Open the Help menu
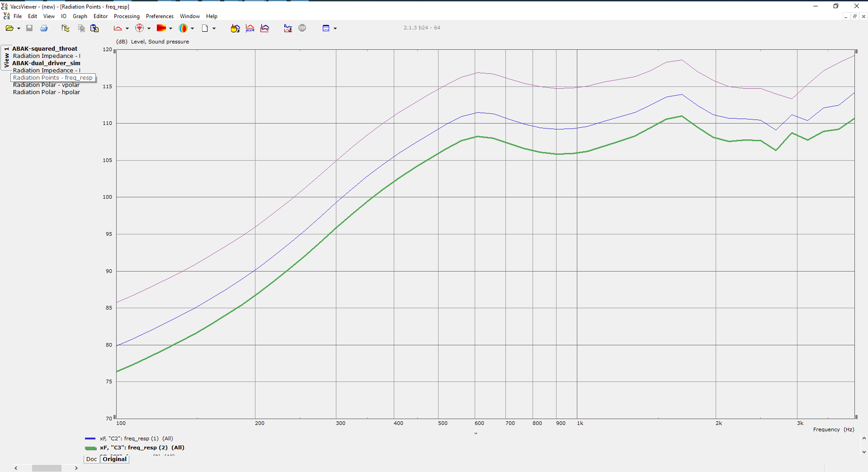868x472 pixels. coord(212,16)
